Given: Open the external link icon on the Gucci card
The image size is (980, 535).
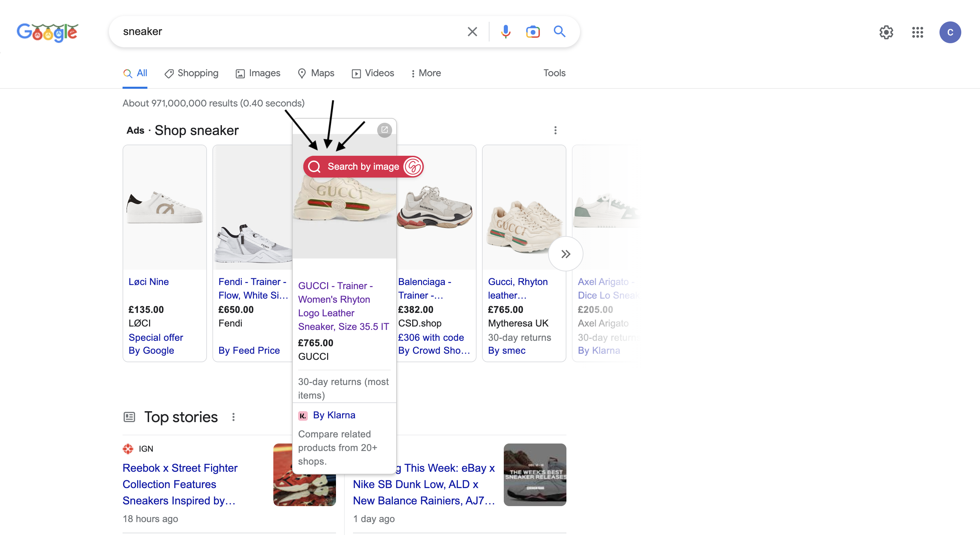Looking at the screenshot, I should pos(384,130).
